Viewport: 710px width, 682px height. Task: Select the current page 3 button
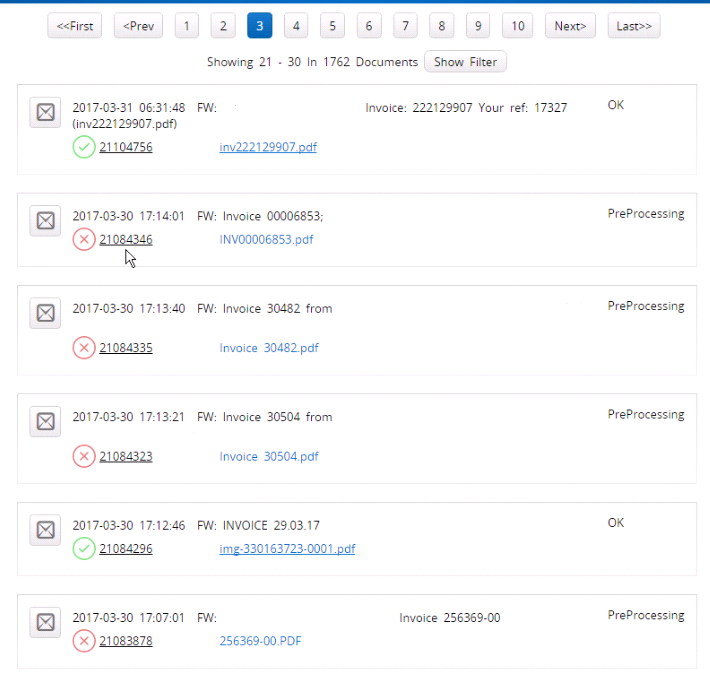[x=260, y=26]
